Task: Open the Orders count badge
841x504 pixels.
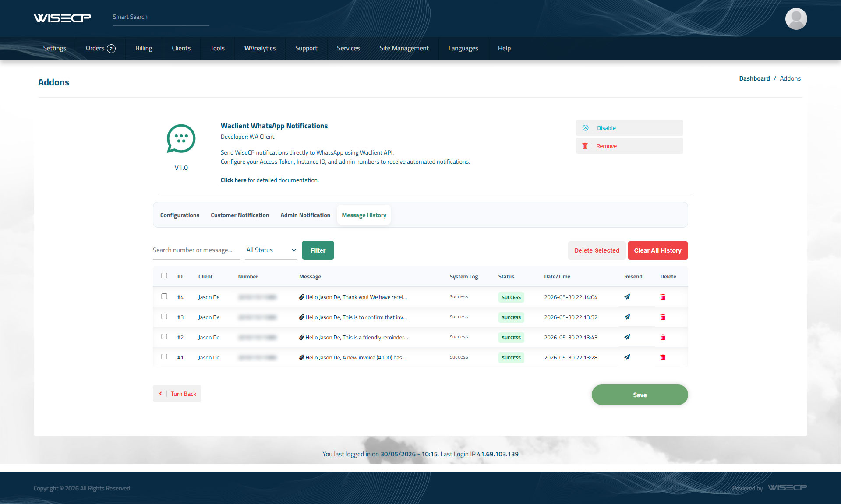Action: click(111, 49)
